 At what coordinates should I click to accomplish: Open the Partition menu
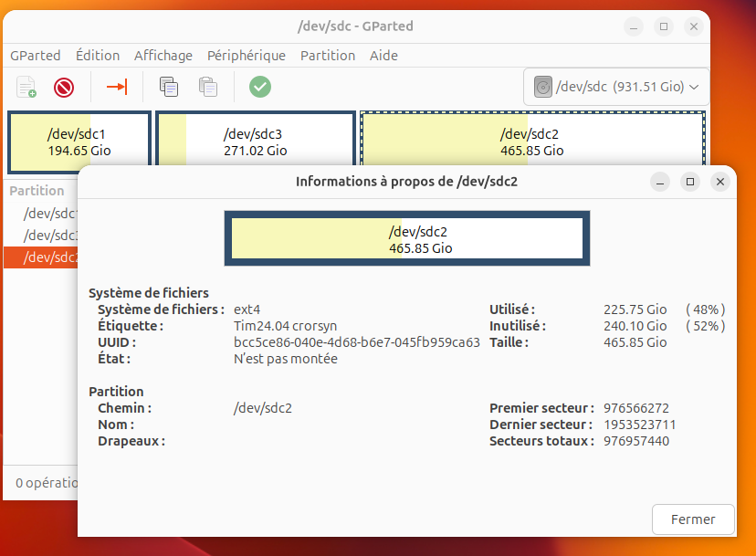[x=328, y=56]
